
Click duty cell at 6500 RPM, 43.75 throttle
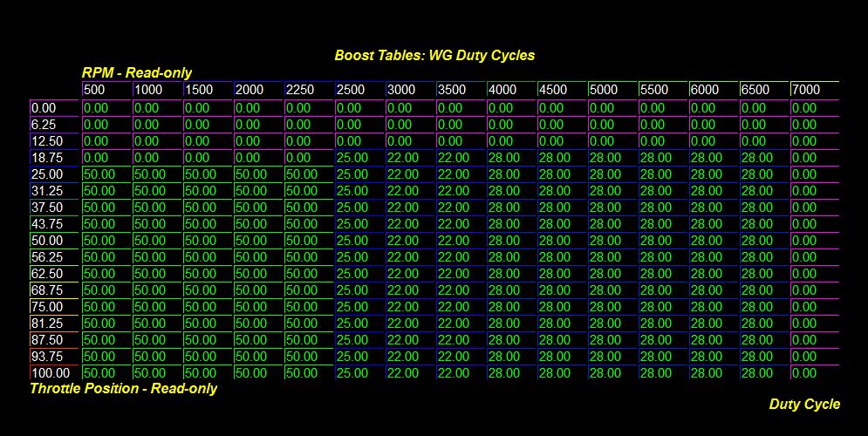(x=763, y=224)
